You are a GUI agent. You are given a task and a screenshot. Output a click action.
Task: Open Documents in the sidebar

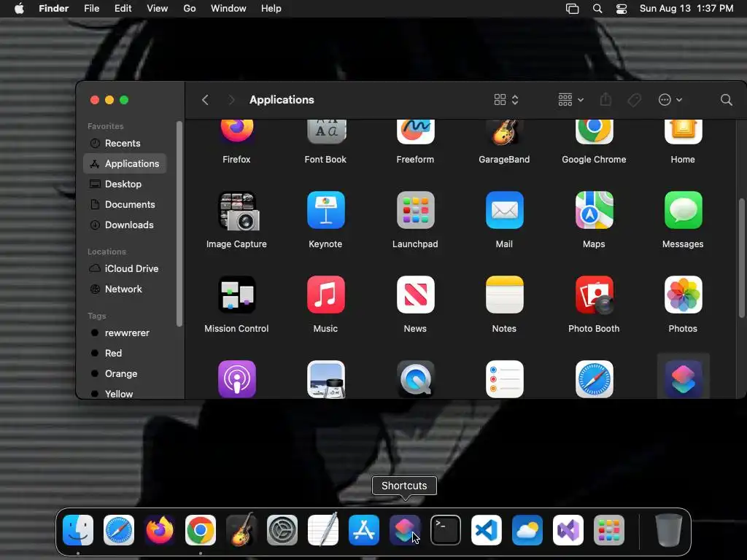[x=125, y=204]
